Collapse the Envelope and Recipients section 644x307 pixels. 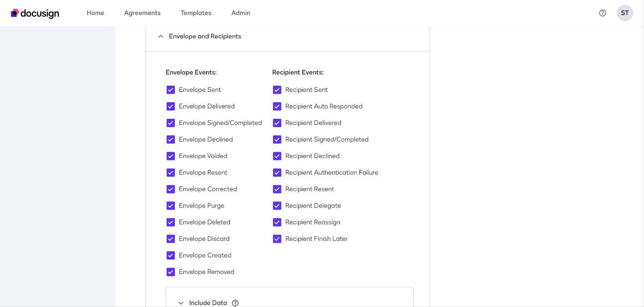coord(161,36)
